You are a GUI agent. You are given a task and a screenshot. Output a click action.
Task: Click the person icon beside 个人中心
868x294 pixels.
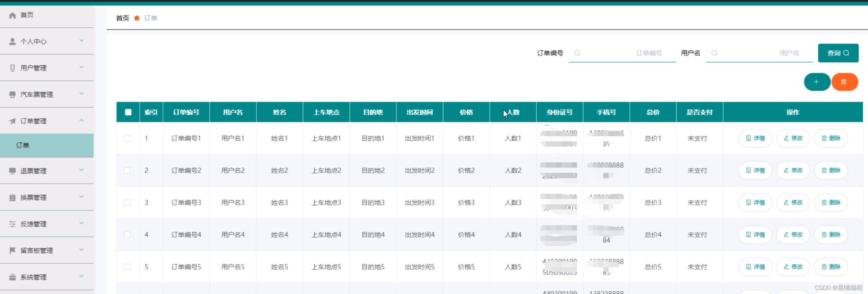12,42
